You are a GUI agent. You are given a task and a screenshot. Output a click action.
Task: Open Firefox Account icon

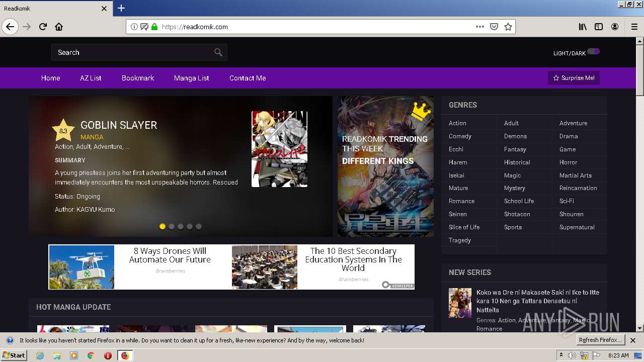[x=615, y=27]
